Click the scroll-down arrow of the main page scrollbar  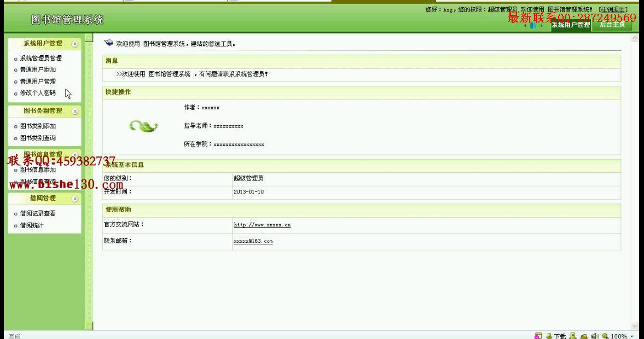pos(635,326)
